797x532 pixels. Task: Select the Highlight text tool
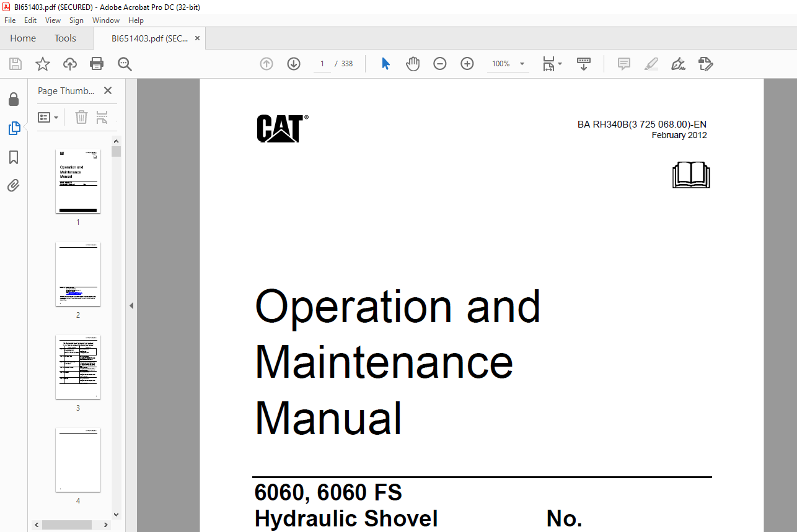point(651,64)
